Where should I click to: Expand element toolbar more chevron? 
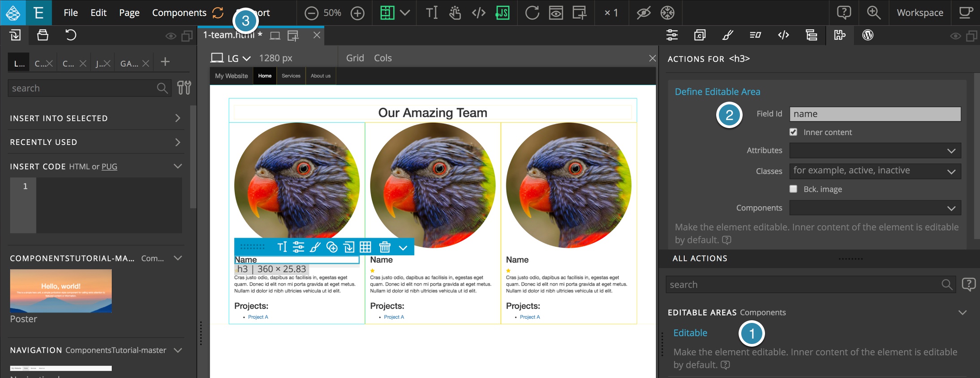point(403,248)
